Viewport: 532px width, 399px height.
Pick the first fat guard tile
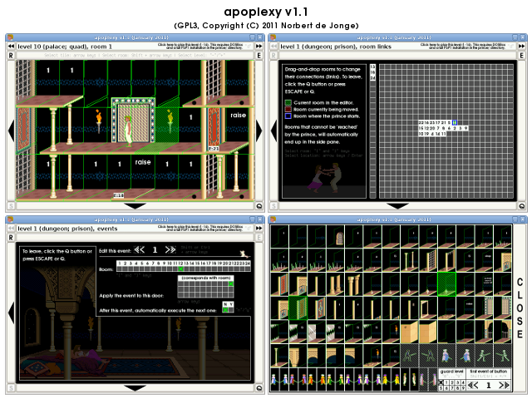coord(446,357)
